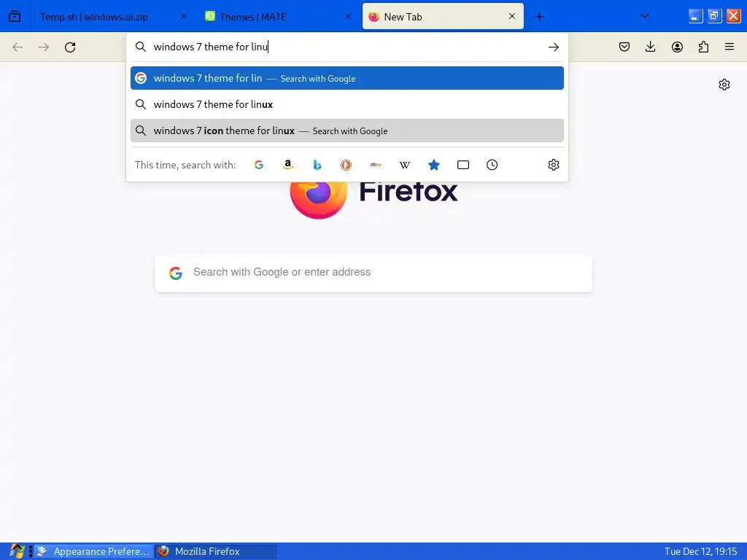Screen dimensions: 747x560
Task: Search this time with Bing
Action: tap(317, 165)
